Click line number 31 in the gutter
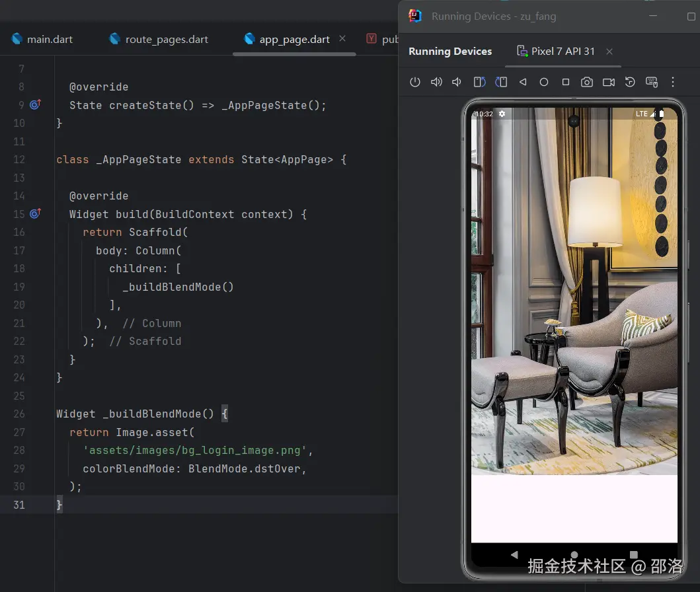The width and height of the screenshot is (700, 592). tap(19, 505)
